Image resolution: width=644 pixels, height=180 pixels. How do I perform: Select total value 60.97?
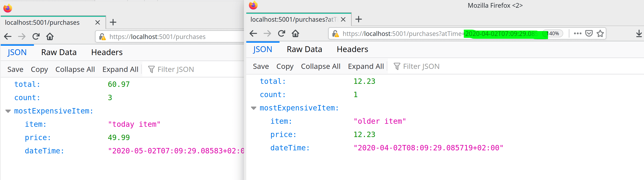pos(119,85)
